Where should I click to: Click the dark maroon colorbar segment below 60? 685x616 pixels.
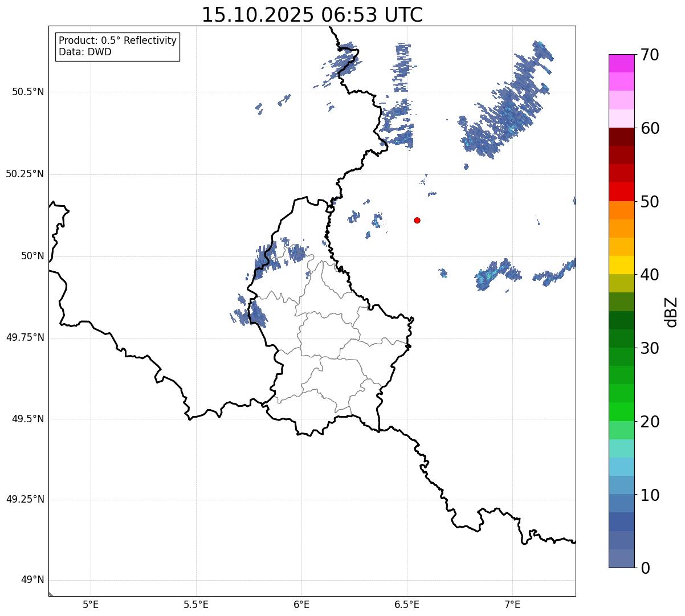(x=622, y=137)
